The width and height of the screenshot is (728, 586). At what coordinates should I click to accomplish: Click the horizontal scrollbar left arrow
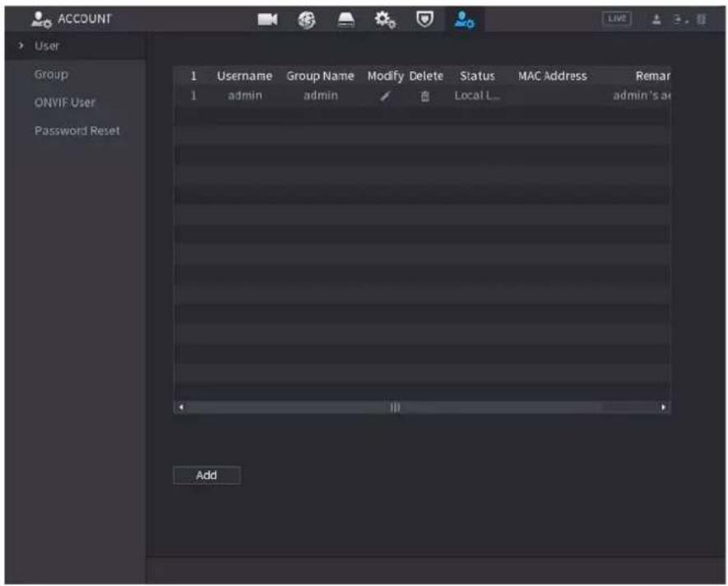click(x=181, y=407)
